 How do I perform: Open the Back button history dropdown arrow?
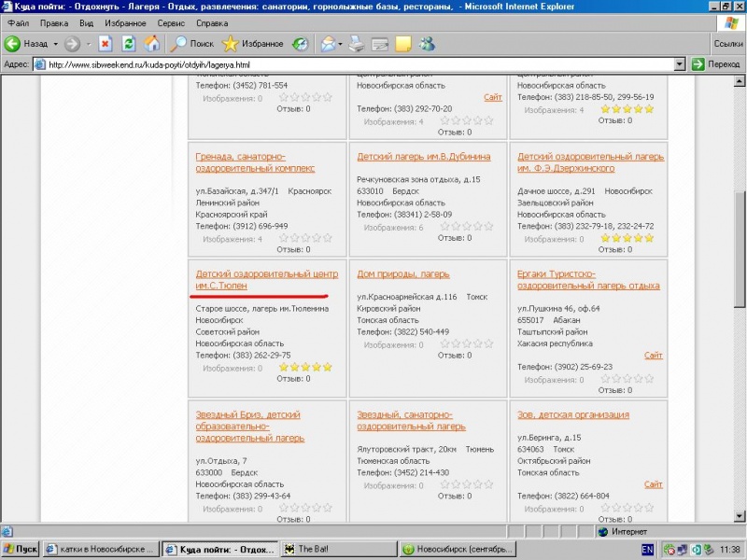coord(56,44)
